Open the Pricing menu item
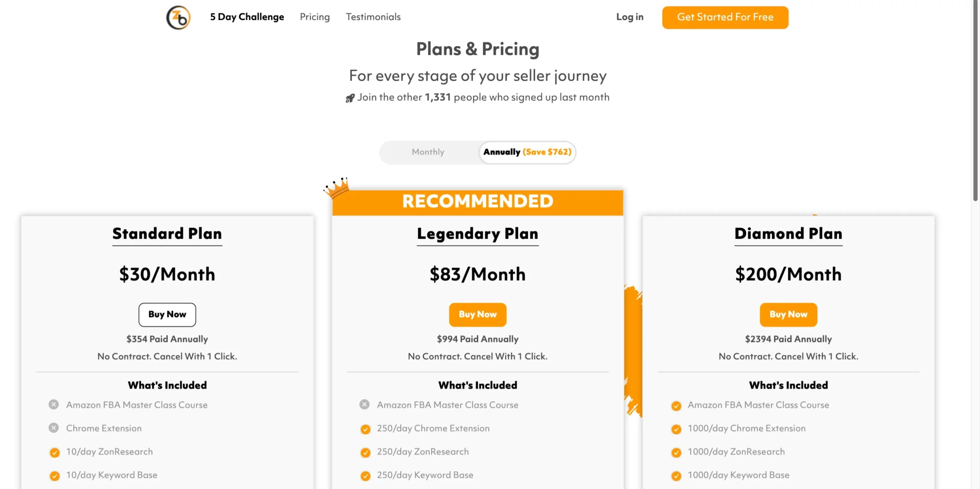This screenshot has height=489, width=980. coord(315,17)
